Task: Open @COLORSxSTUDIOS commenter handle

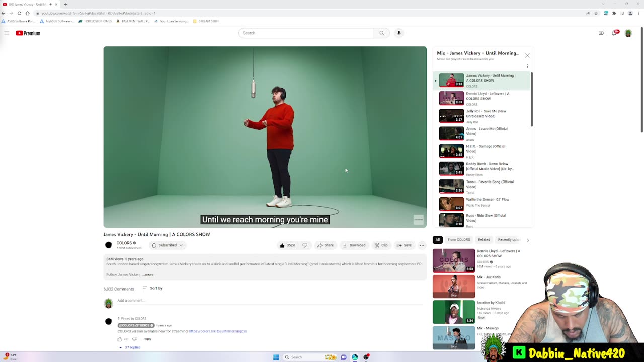Action: [136, 325]
